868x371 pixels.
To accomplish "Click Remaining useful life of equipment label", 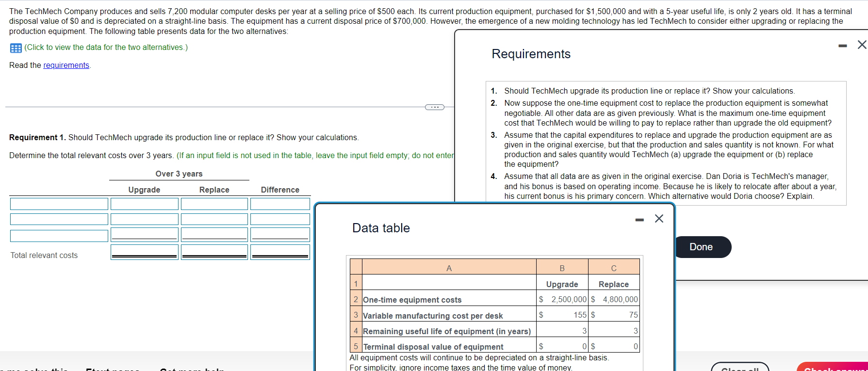I will 447,331.
